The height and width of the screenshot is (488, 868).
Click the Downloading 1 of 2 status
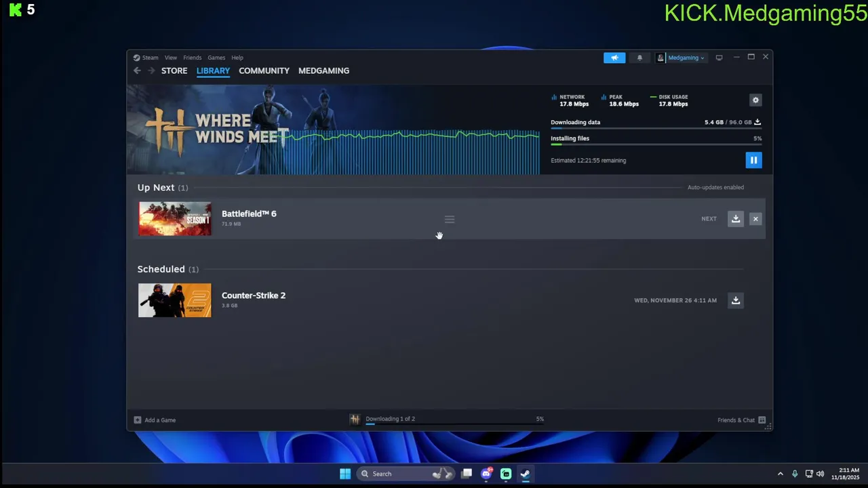click(x=391, y=419)
